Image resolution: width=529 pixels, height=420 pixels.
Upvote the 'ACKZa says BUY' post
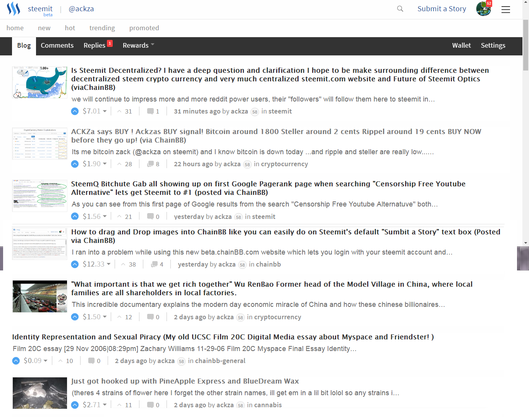coord(75,164)
